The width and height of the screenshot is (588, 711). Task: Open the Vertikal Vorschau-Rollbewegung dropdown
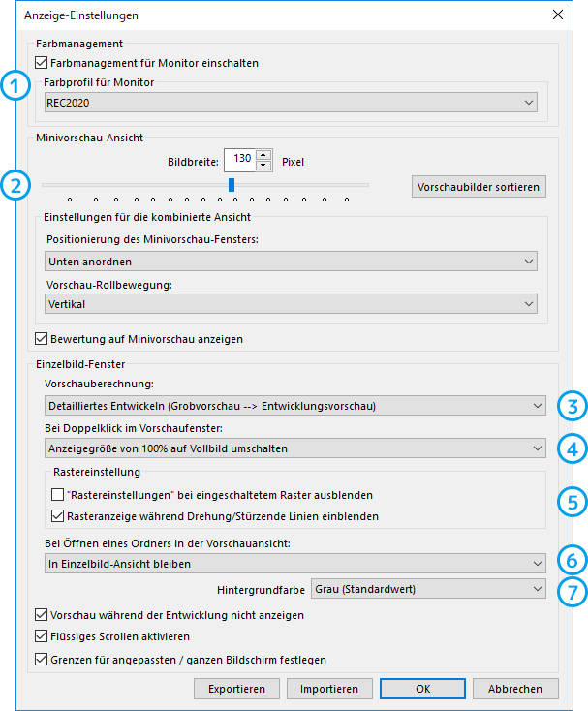click(x=291, y=304)
